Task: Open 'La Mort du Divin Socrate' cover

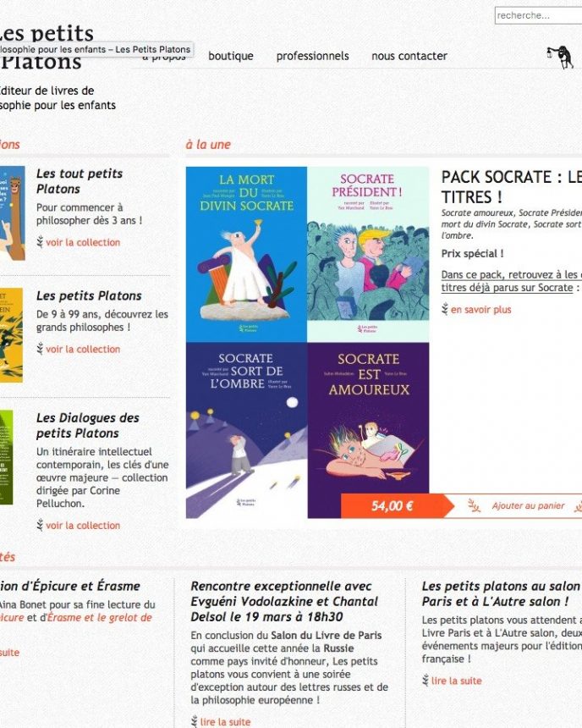Action: (x=246, y=255)
